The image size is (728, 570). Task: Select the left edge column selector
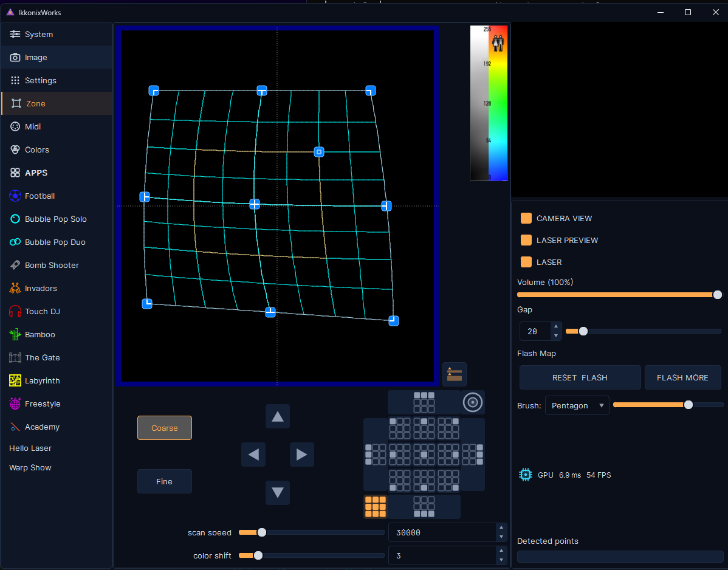pos(376,455)
